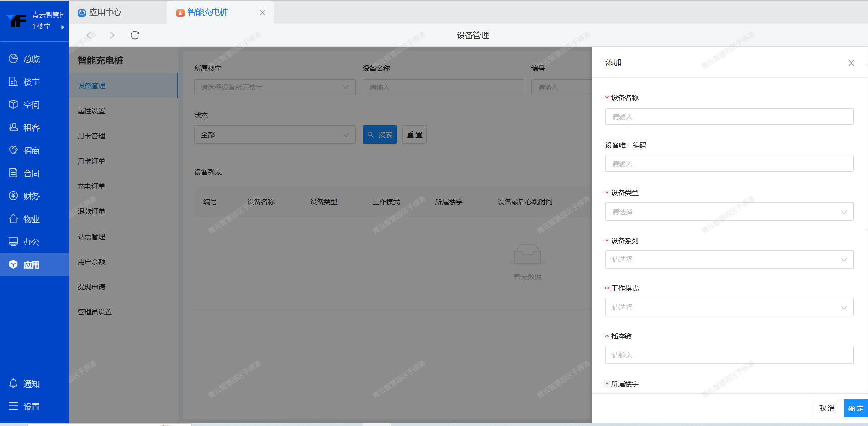Close the 智能充电桩 tab
Viewport: 868px width, 426px height.
click(x=262, y=13)
